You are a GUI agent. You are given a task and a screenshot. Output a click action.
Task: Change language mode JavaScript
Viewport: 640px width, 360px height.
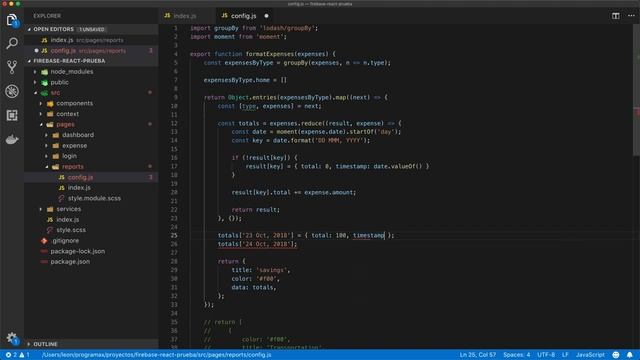[590, 355]
